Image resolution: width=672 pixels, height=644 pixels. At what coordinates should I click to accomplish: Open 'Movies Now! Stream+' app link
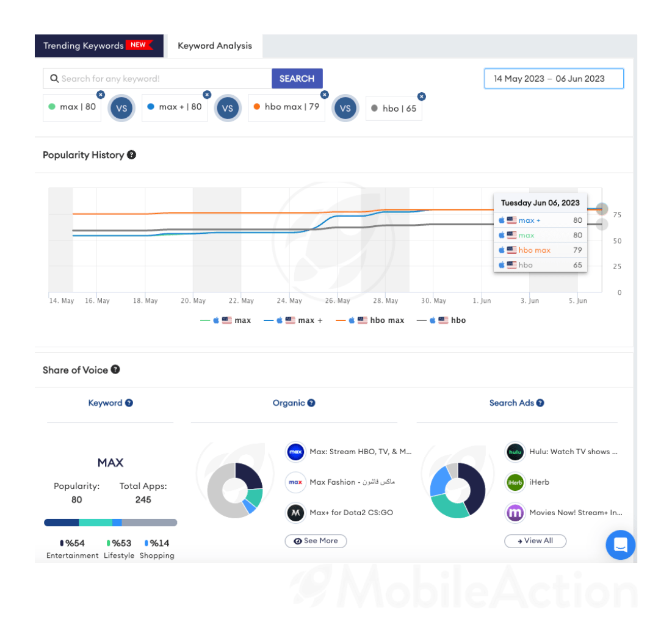pos(576,513)
